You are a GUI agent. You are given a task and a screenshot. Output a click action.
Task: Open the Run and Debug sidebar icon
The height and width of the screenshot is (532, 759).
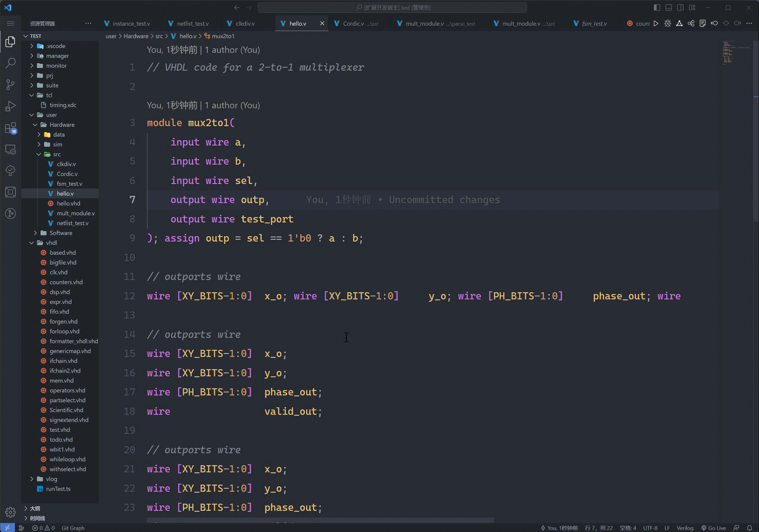[10, 106]
